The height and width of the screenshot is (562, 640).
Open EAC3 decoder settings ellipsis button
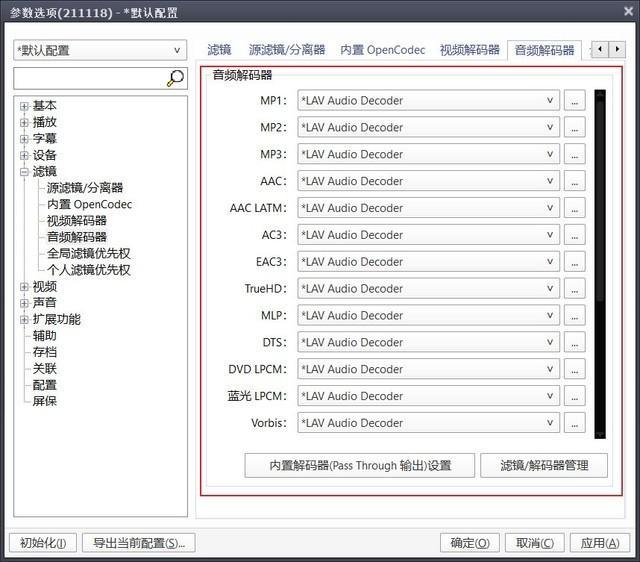(x=574, y=262)
